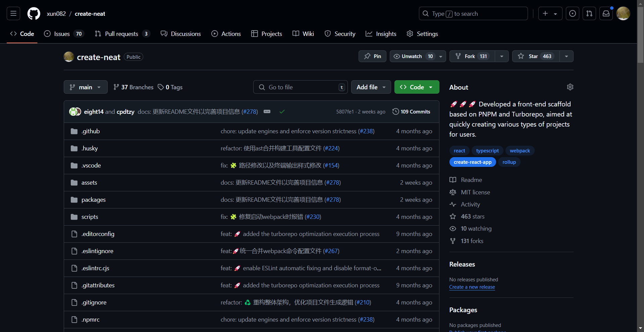
Task: Open the Issues tab
Action: click(x=64, y=34)
